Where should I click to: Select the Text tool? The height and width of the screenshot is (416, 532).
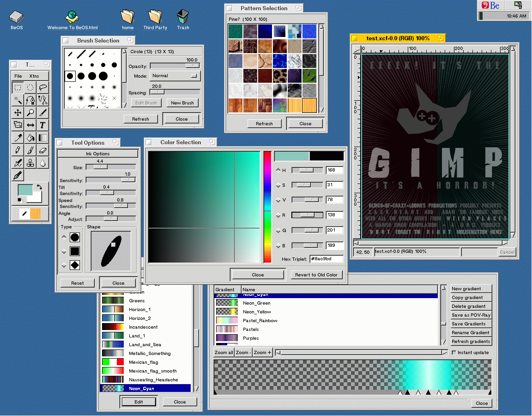(x=43, y=125)
